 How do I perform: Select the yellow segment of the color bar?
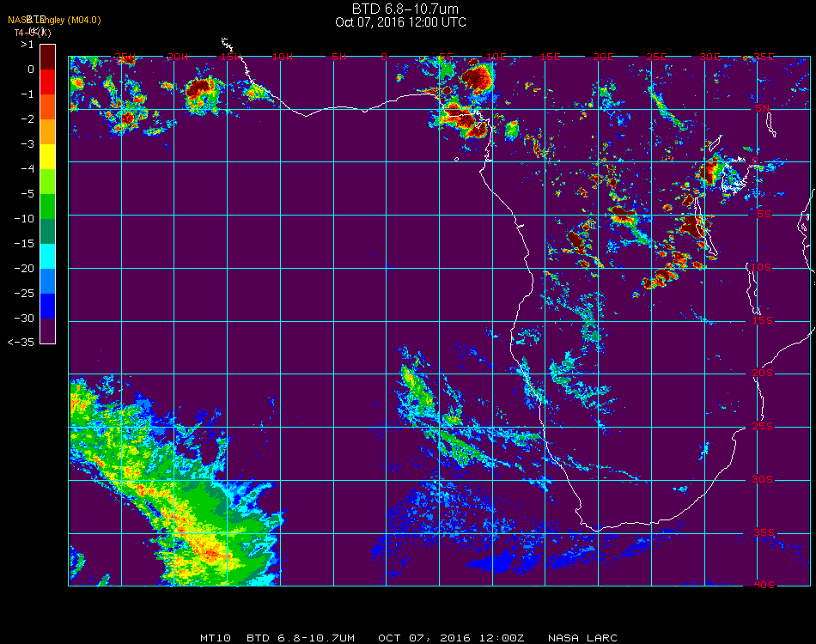[x=47, y=156]
